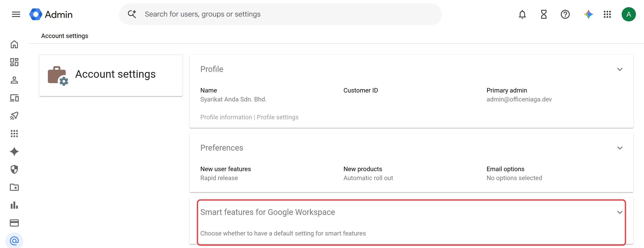Open the starred folder icon in sidebar
644x248 pixels.
14,187
